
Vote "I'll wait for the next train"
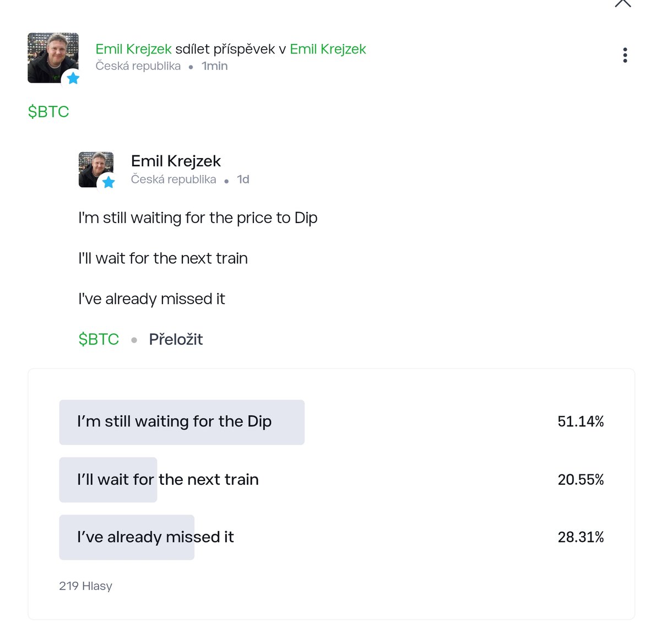(167, 480)
